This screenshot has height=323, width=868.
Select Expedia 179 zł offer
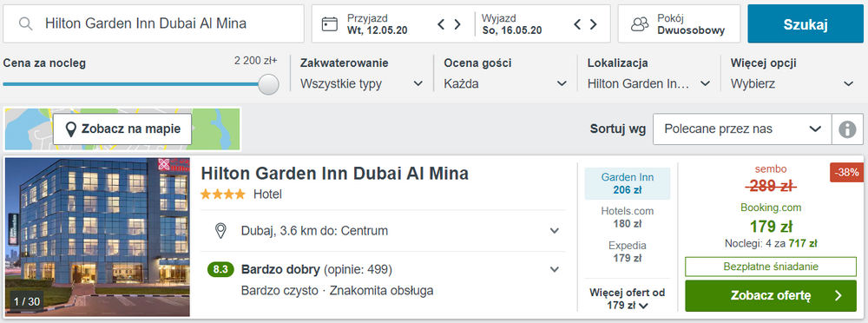628,251
